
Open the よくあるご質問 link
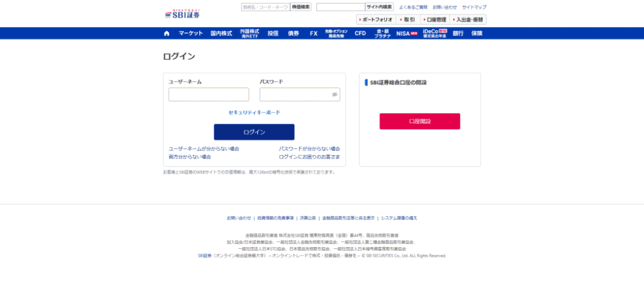tap(413, 7)
